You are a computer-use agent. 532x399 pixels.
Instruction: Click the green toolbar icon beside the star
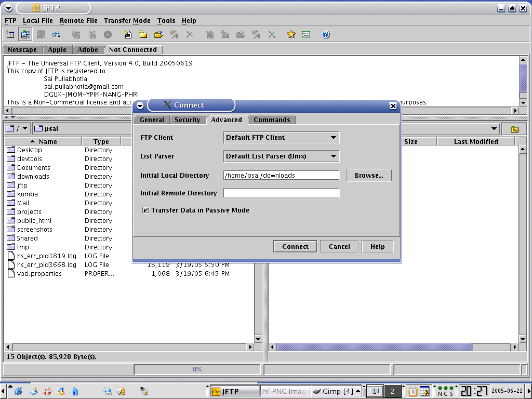pyautogui.click(x=306, y=34)
